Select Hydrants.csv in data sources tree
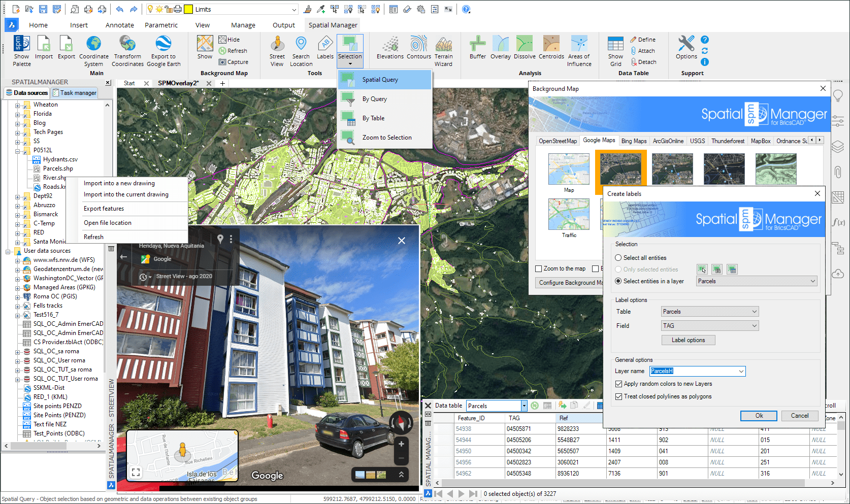 (x=60, y=159)
